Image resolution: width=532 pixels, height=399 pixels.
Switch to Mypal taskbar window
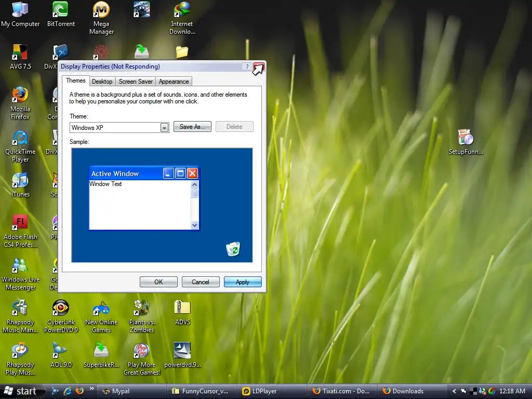point(131,391)
